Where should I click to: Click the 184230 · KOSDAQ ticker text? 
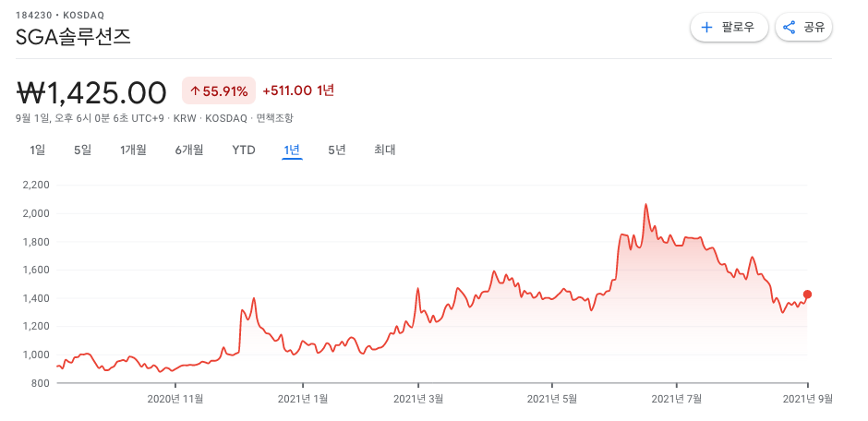(x=60, y=15)
